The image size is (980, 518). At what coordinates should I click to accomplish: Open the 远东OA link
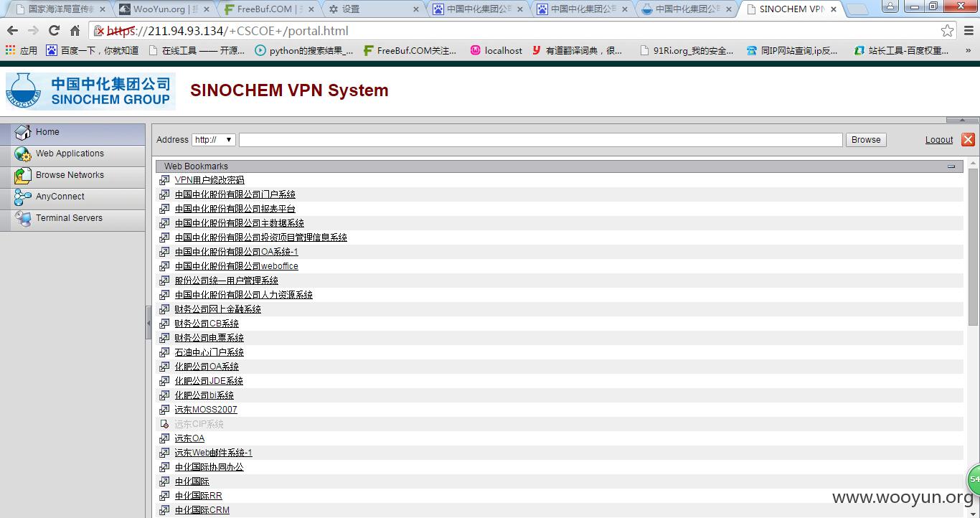coord(190,438)
